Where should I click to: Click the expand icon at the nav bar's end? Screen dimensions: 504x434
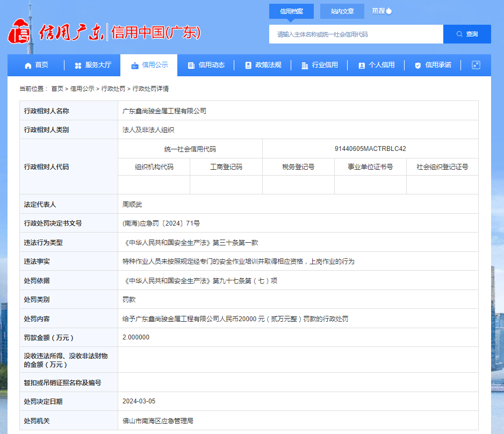click(476, 65)
